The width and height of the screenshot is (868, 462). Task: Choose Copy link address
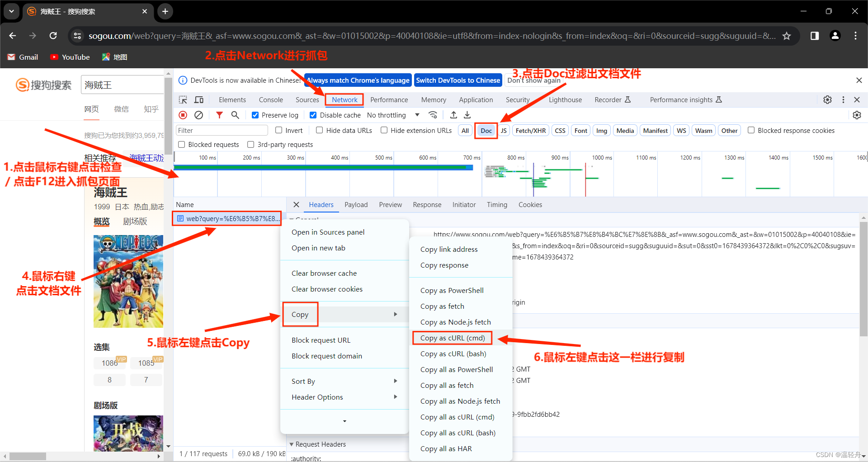point(449,250)
